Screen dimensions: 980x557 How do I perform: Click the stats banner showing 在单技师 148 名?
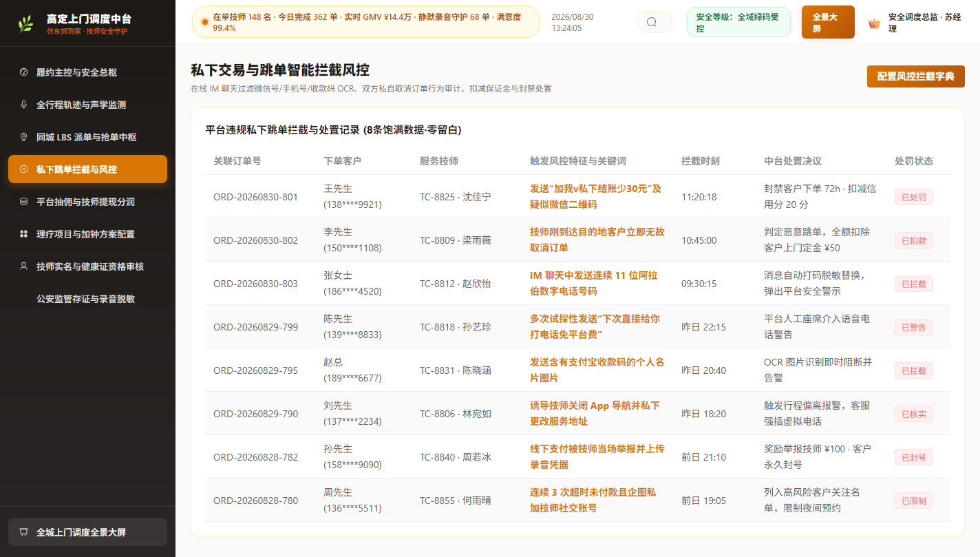tap(366, 22)
